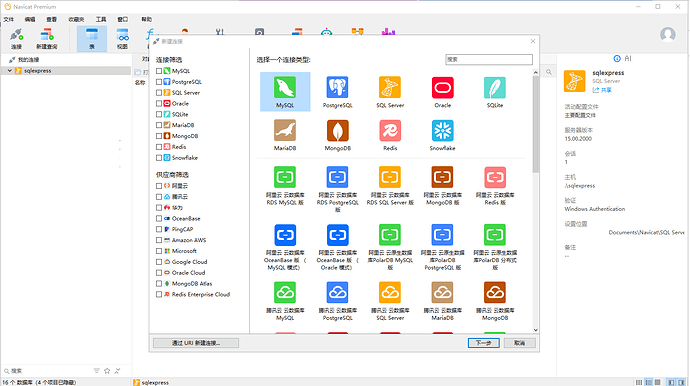Switch to the Table objects toolbar button

[92, 39]
